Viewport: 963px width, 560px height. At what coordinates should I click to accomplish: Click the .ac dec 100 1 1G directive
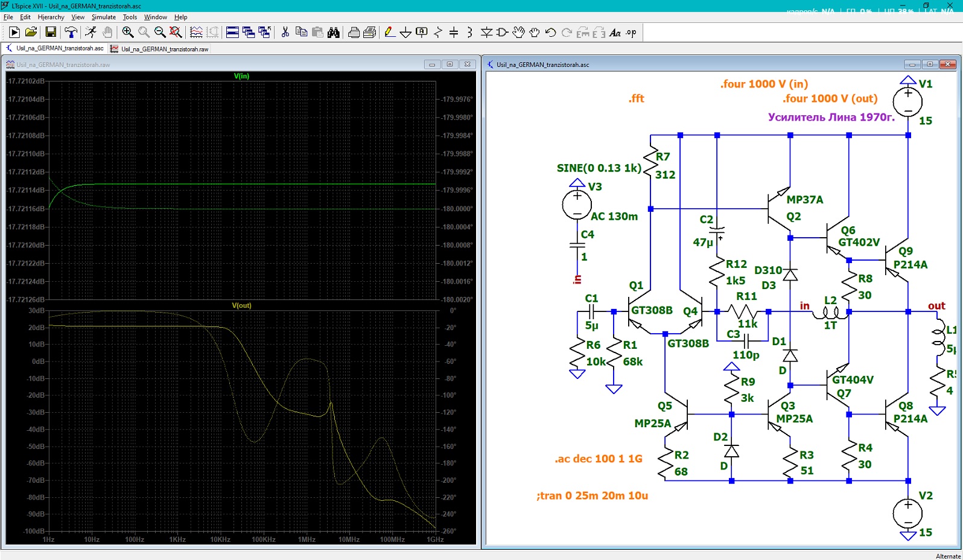[599, 459]
